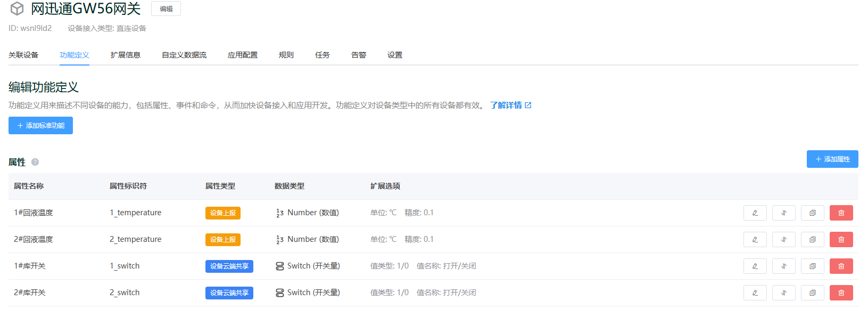Viewport: 868px width, 317px height.
Task: Edit the 2#库开关 property row
Action: [x=755, y=292]
